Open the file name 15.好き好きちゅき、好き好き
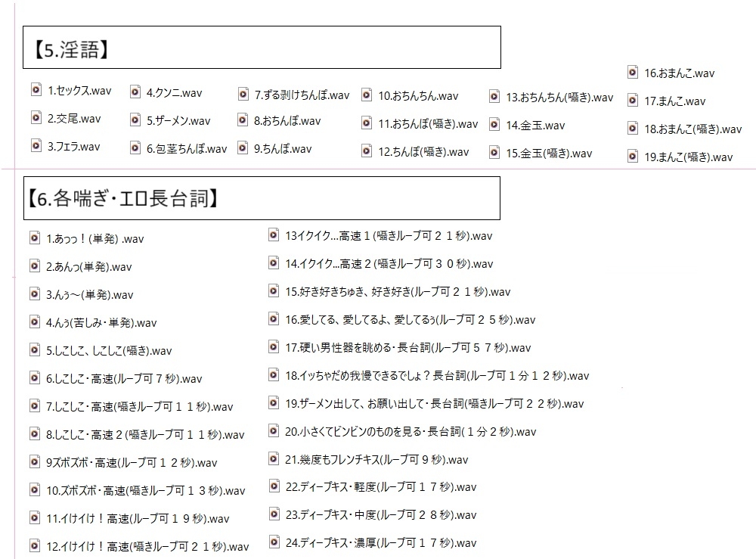The image size is (756, 559). (x=398, y=292)
